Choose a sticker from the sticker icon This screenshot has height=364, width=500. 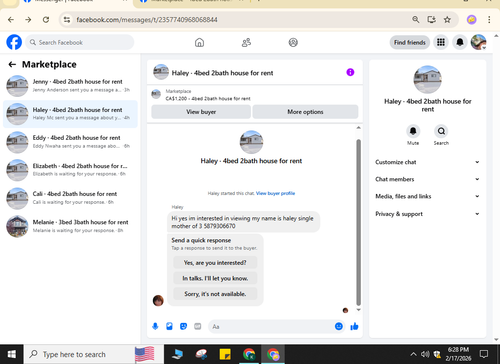coord(183,326)
